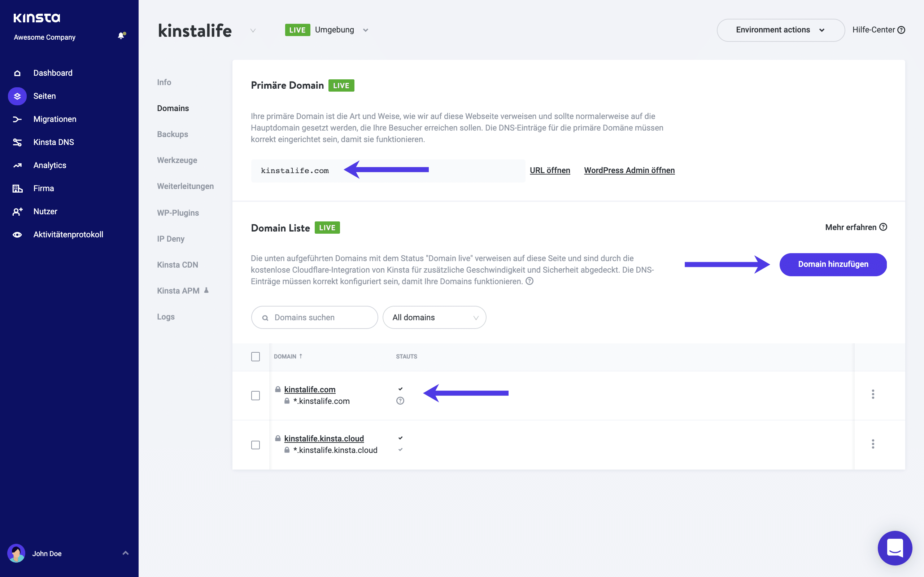Open the live chat bubble icon
This screenshot has width=924, height=577.
[895, 548]
